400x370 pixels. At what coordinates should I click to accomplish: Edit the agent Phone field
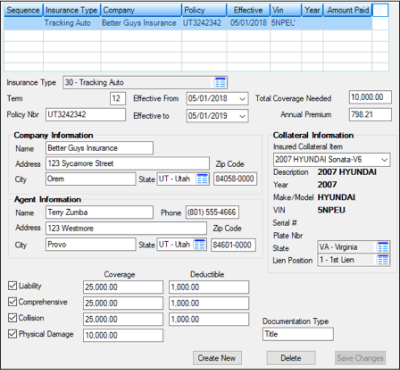[x=212, y=212]
